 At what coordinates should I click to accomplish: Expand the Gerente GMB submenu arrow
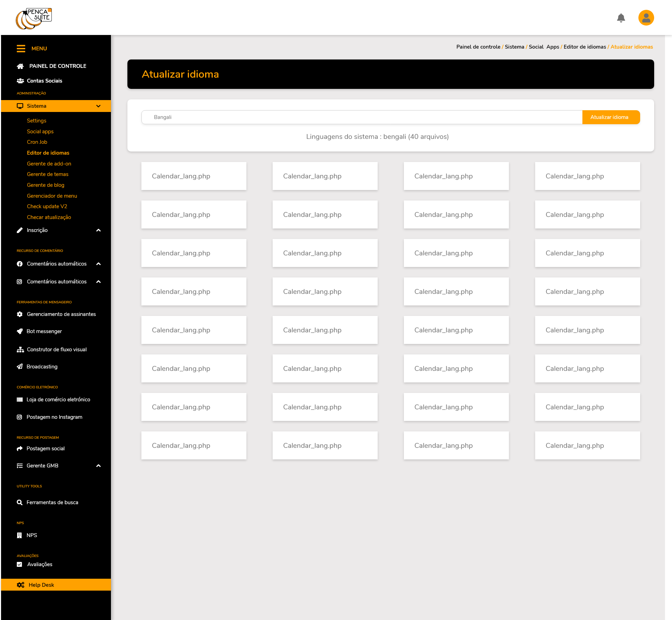click(98, 466)
